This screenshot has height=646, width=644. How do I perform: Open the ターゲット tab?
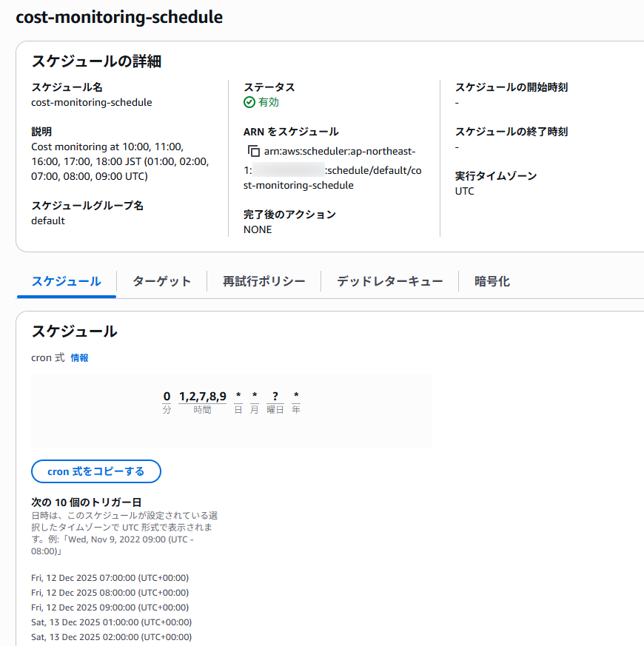coord(161,281)
